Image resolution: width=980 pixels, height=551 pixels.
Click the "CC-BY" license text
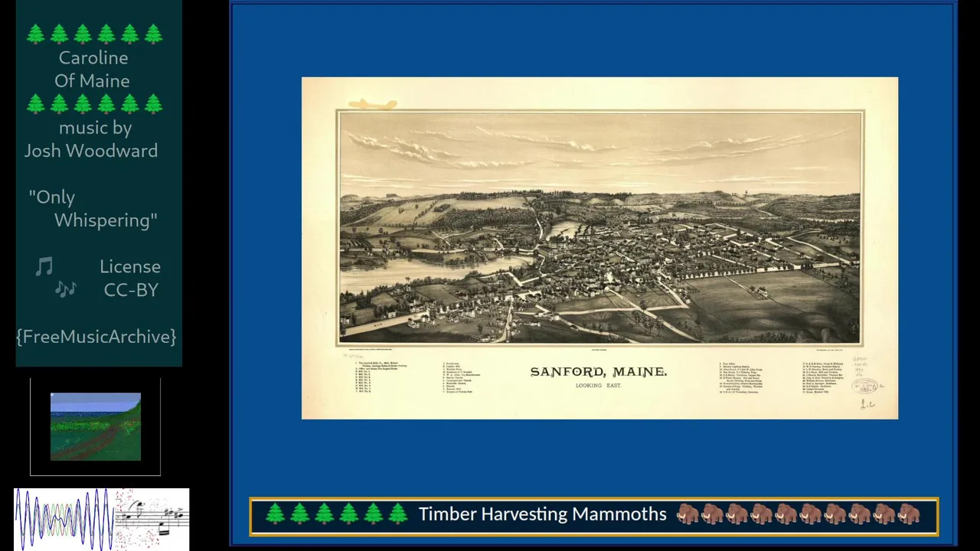click(131, 290)
